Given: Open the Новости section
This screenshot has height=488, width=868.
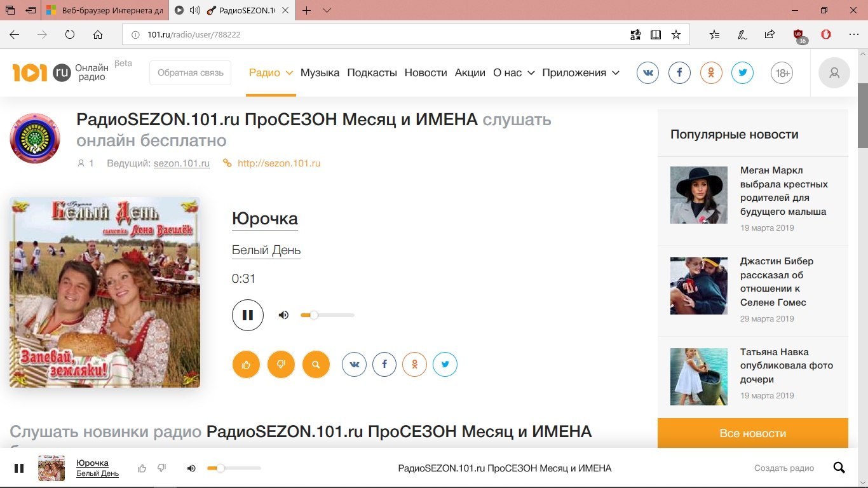Looking at the screenshot, I should pyautogui.click(x=426, y=73).
